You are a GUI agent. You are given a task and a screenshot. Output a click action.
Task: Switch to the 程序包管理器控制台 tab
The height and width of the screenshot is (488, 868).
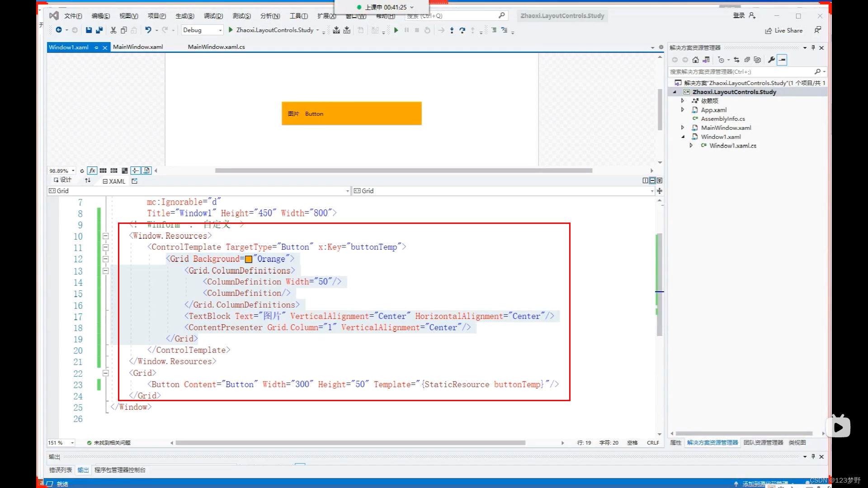tap(120, 470)
